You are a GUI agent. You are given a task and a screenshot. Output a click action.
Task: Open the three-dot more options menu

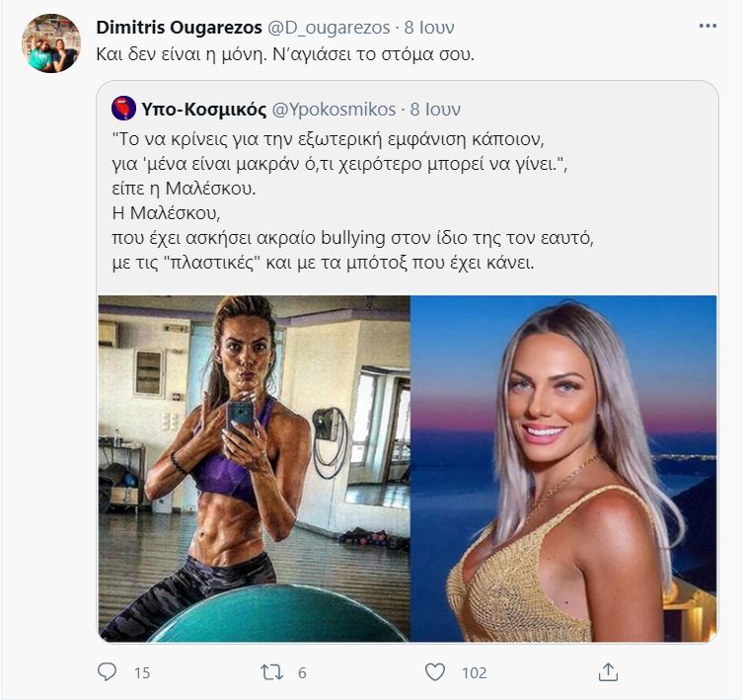[x=707, y=26]
